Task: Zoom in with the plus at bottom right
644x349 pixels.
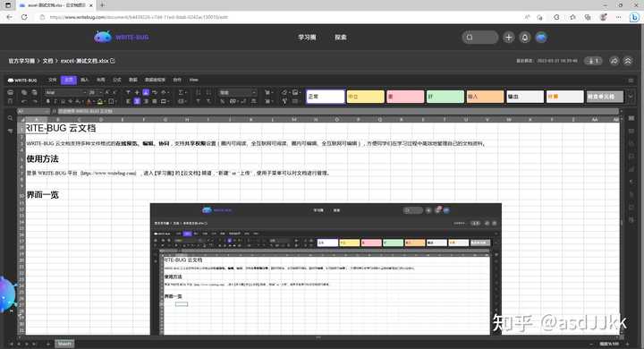Action: click(x=628, y=344)
